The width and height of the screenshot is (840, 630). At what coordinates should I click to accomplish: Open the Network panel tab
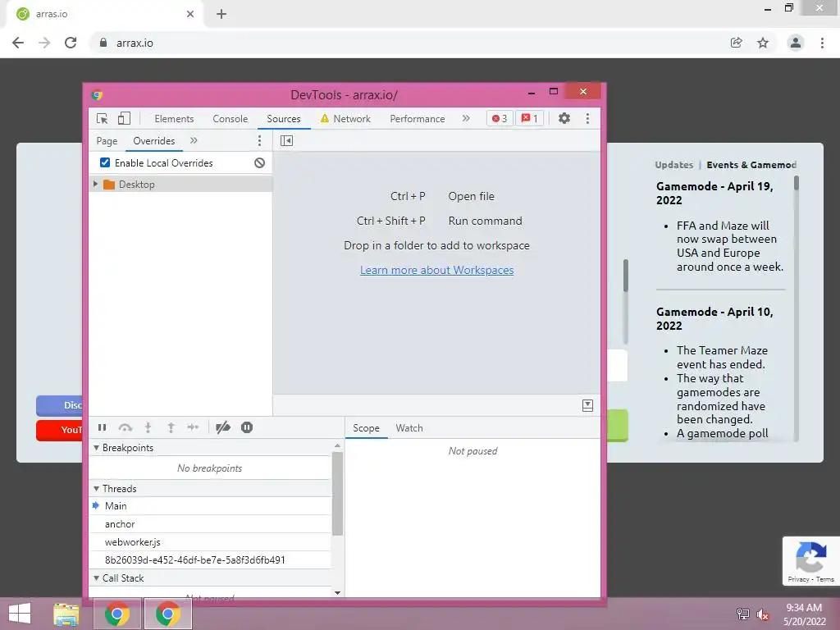click(x=345, y=119)
